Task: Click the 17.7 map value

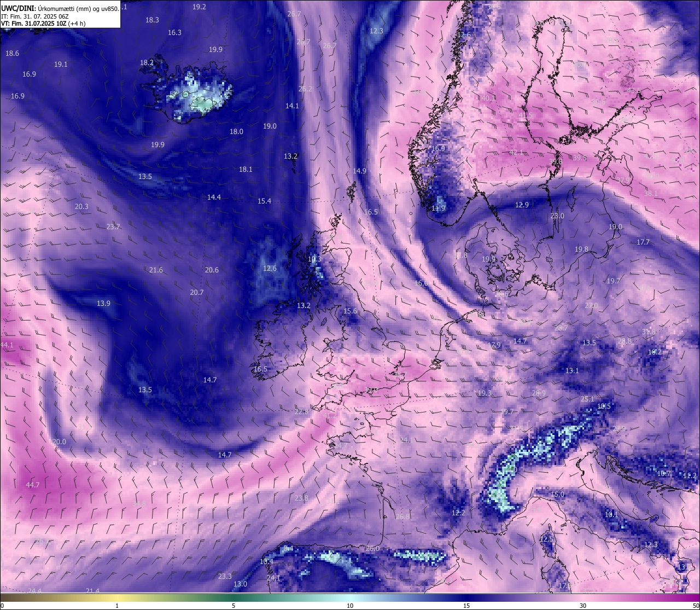Action: click(643, 242)
